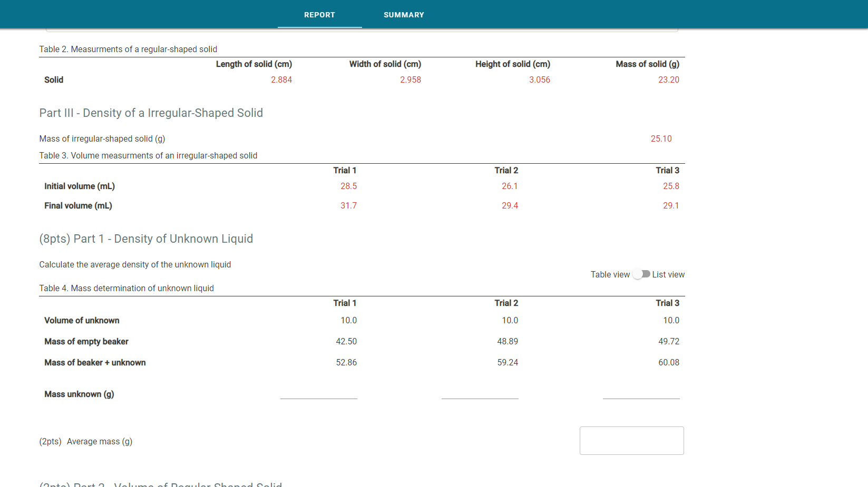Select Trial 2 final volume 29.4
Viewport: 868px width, 487px height.
coord(510,205)
